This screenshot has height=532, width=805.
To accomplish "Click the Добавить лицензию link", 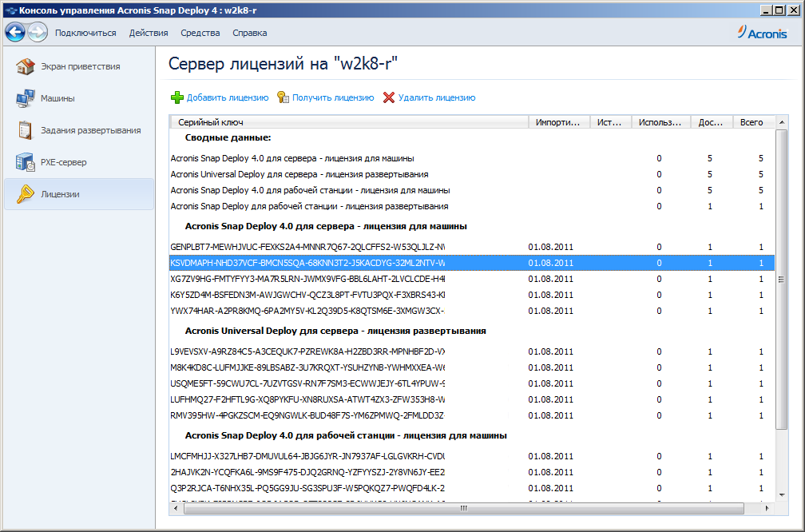I will [x=228, y=97].
